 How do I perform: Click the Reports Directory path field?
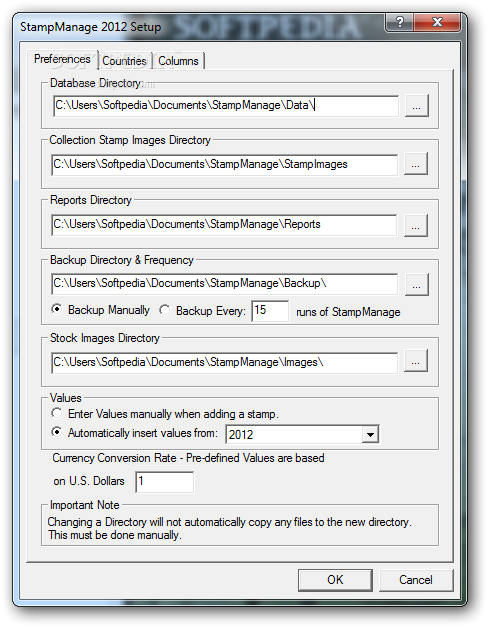pos(224,225)
